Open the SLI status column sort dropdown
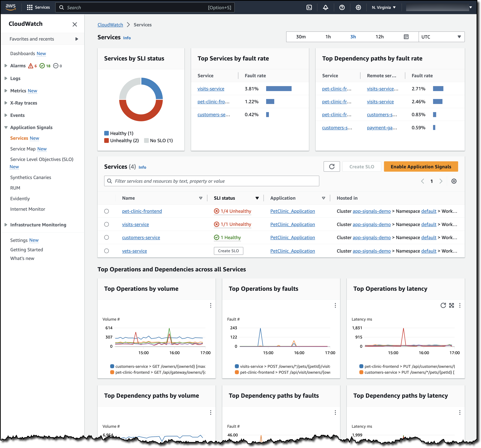This screenshot has width=481, height=448. pos(257,198)
